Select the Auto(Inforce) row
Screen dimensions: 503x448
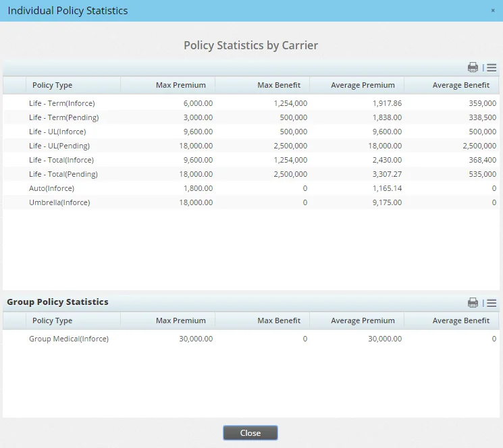pyautogui.click(x=251, y=188)
